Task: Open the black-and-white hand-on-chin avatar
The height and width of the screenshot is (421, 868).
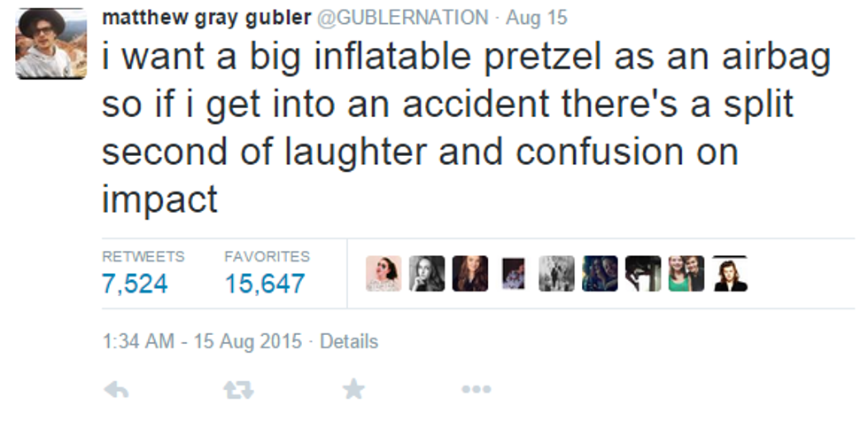Action: tap(427, 273)
